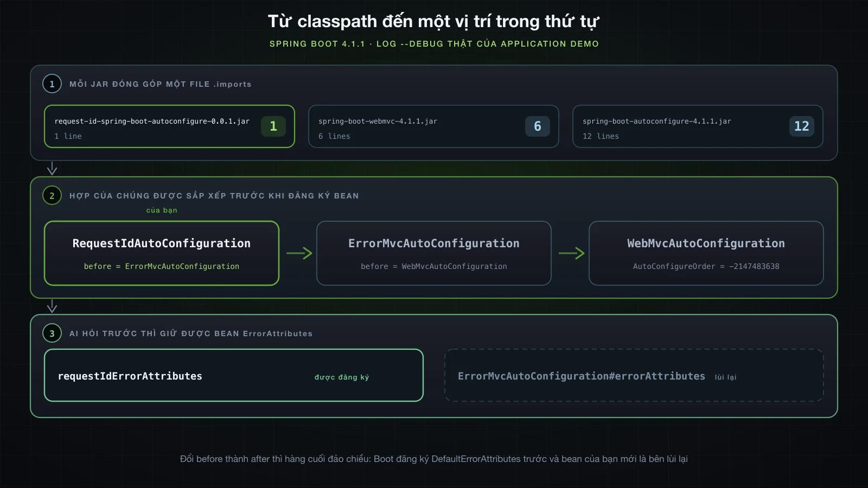Click the requestIdErrorAttributes registered bean card

pos(234,375)
